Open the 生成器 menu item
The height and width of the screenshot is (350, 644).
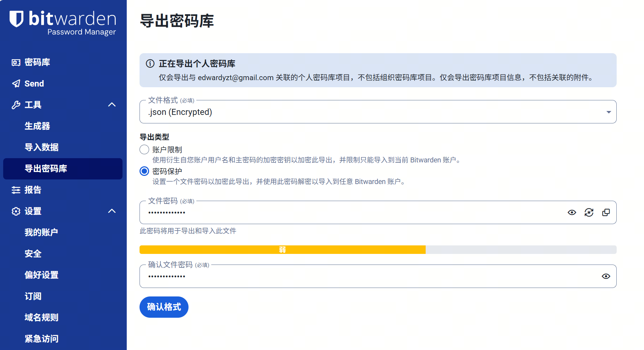pos(37,126)
